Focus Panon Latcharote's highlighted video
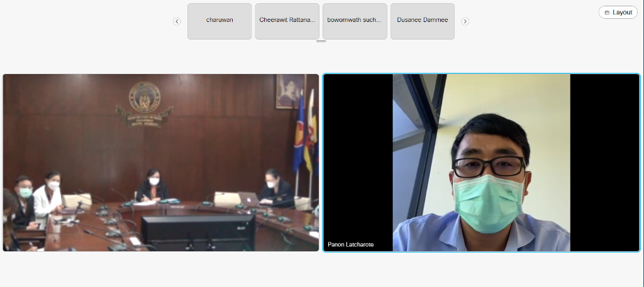 point(481,163)
